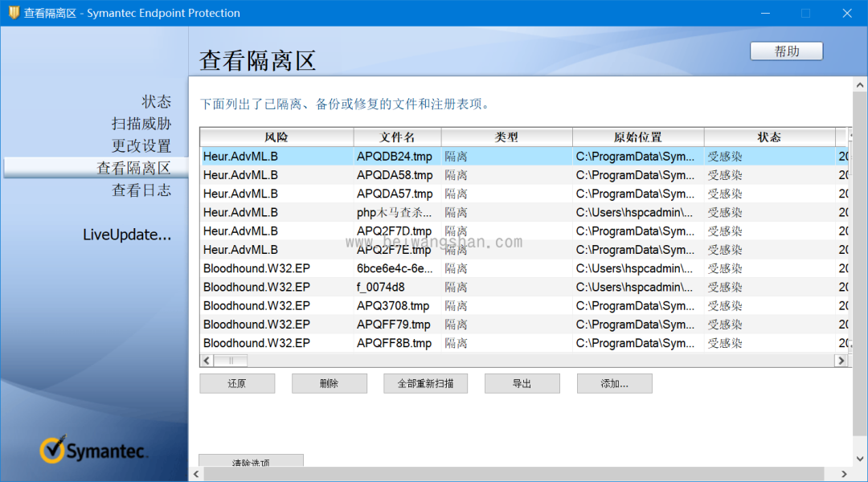
Task: Open the 状态 page in the sidebar
Action: [x=156, y=102]
